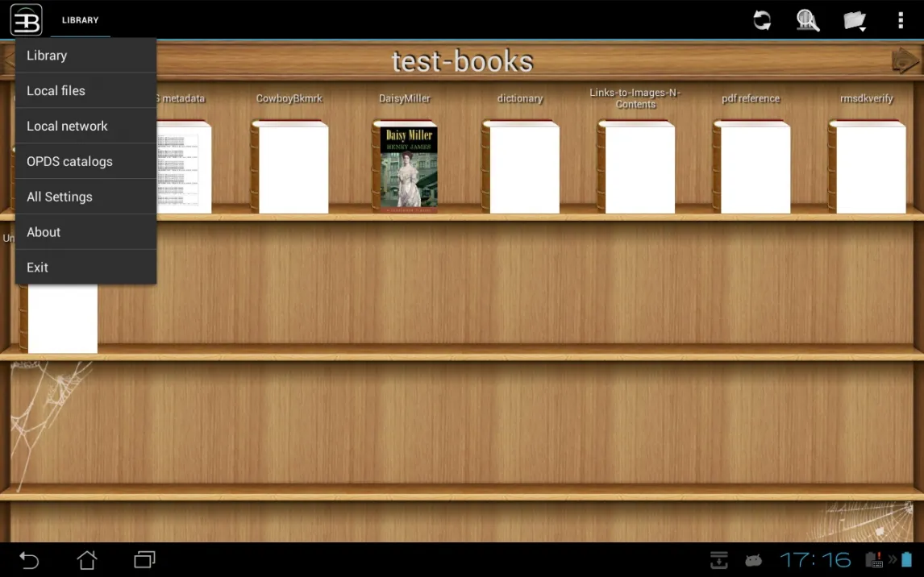Viewport: 924px width, 577px height.
Task: Open OPDS catalogs from the menu
Action: [x=85, y=162]
